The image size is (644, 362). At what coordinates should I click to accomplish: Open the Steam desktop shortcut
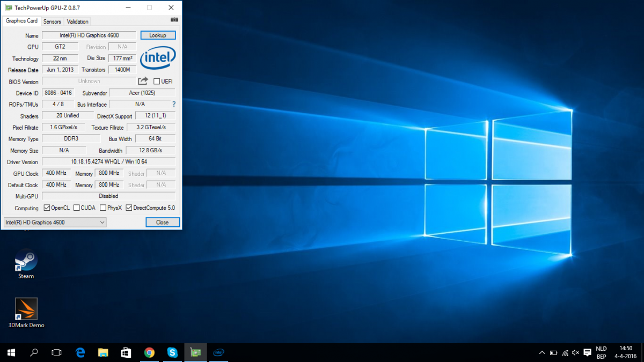point(26,264)
